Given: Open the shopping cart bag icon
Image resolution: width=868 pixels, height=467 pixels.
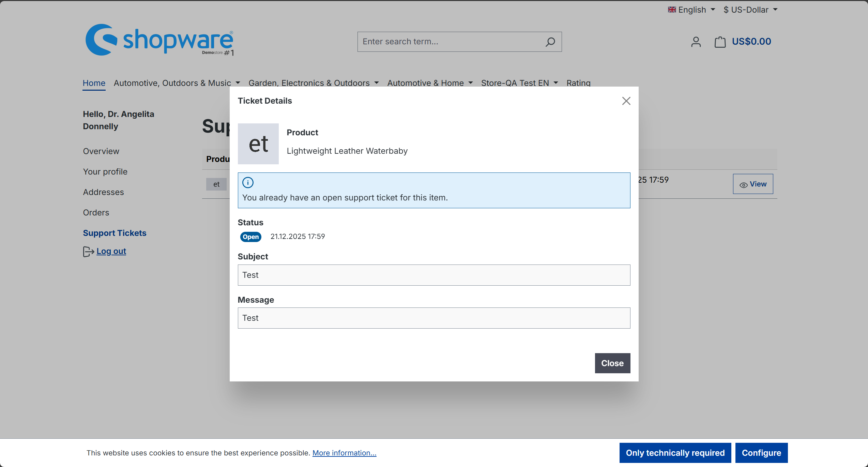Looking at the screenshot, I should pyautogui.click(x=720, y=42).
